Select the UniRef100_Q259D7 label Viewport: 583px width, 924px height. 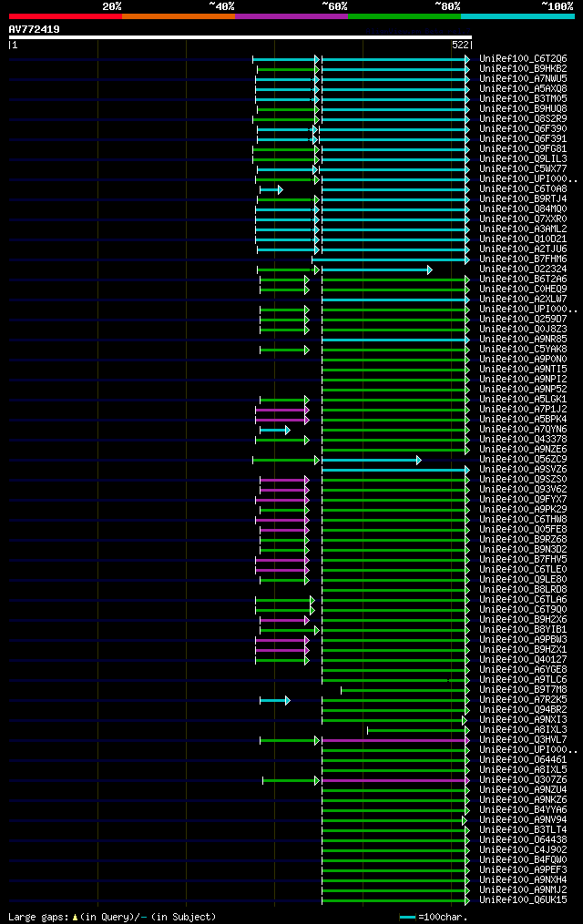point(523,320)
